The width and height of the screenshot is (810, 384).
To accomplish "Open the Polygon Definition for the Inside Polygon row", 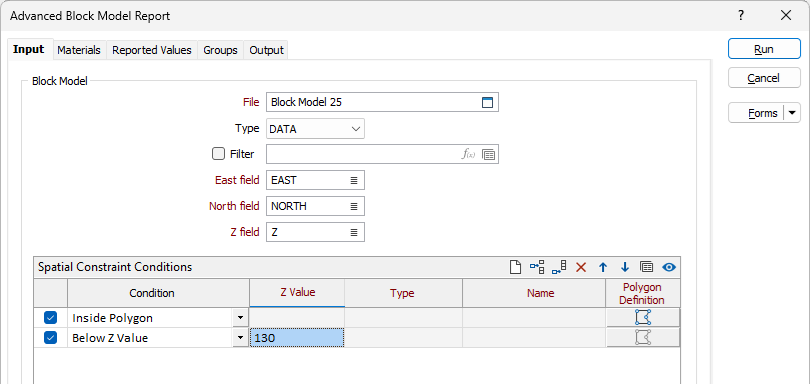I will pyautogui.click(x=643, y=317).
